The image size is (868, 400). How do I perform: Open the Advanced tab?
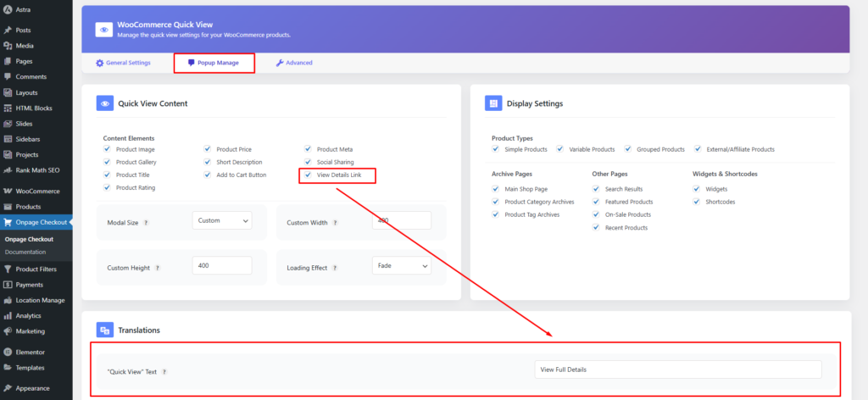click(294, 63)
